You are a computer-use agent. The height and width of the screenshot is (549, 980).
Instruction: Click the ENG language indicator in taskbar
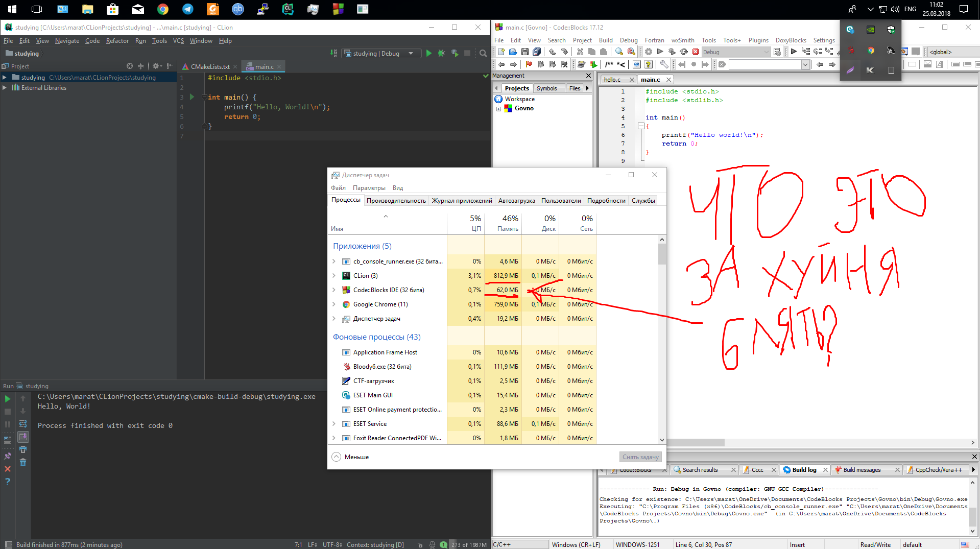[x=910, y=9]
